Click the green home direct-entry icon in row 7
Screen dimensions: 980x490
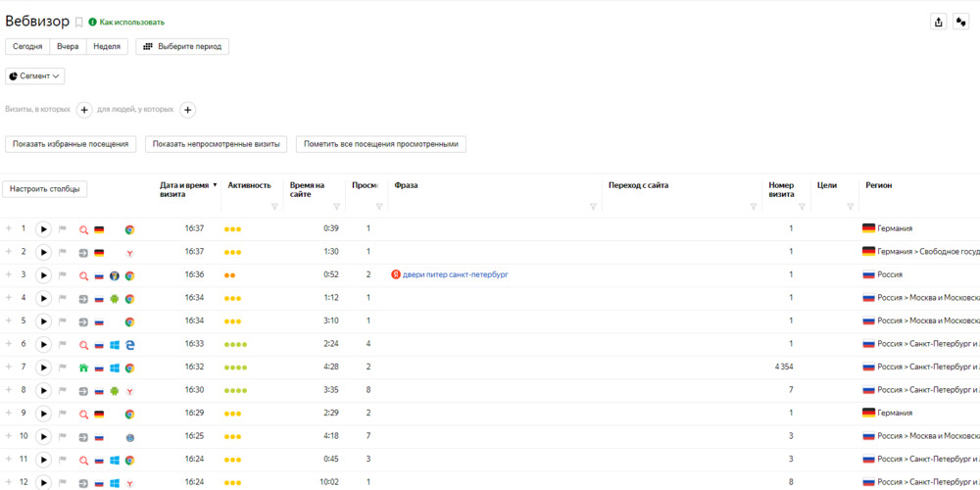pos(83,368)
